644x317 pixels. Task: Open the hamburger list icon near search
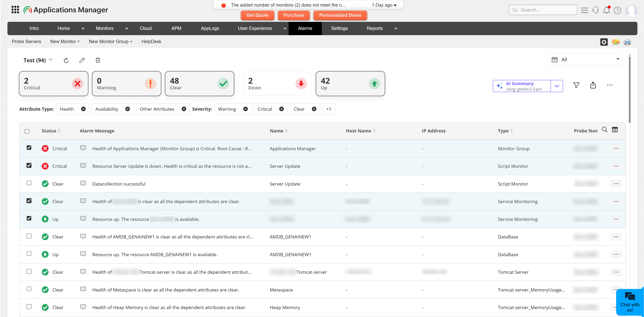[x=585, y=10]
